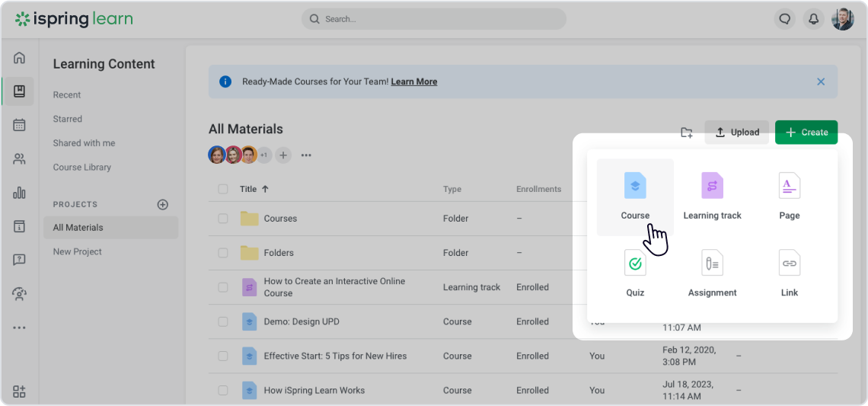Open the Folders folder
868x406 pixels.
[279, 253]
